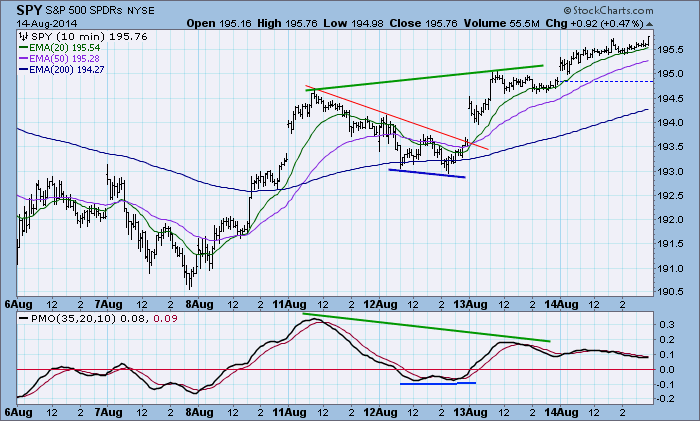Image resolution: width=700 pixels, height=421 pixels.
Task: Click 13Aug on the price chart date axis
Action: pyautogui.click(x=471, y=304)
